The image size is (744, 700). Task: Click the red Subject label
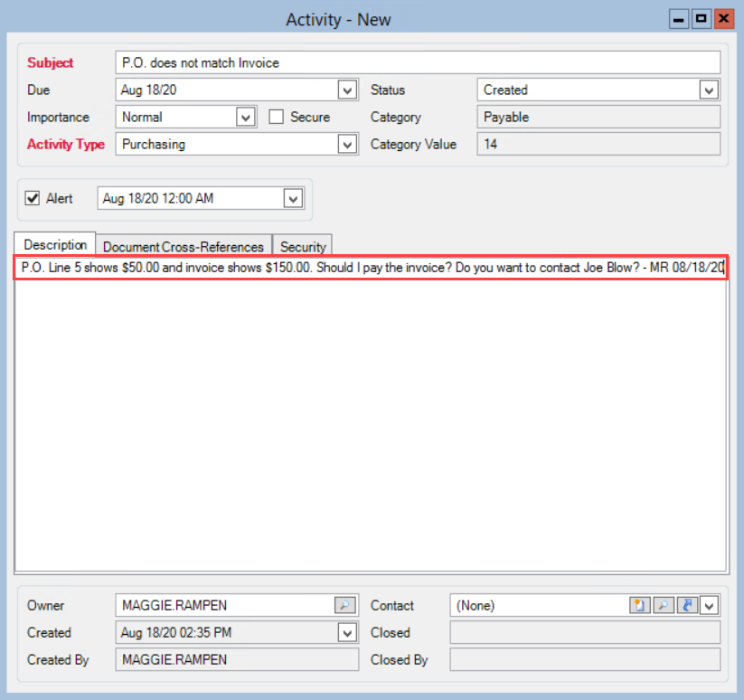pos(51,62)
